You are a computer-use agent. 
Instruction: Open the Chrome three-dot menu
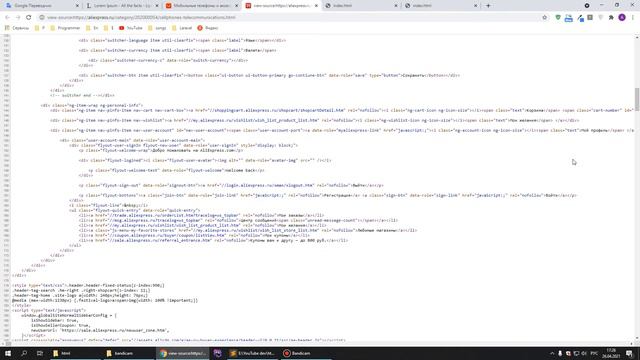coord(633,18)
